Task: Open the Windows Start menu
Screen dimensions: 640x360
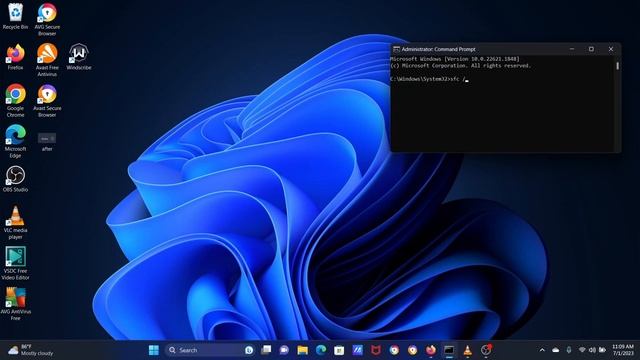Action: point(154,350)
